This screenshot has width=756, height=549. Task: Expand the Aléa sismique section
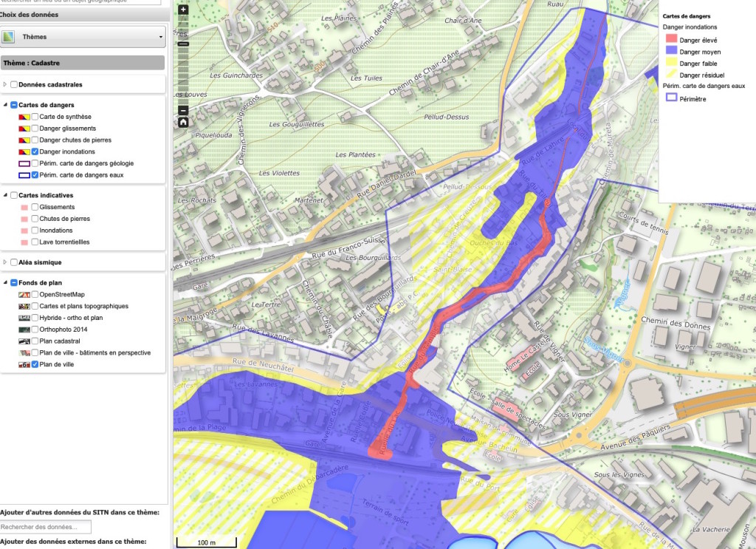pyautogui.click(x=6, y=260)
